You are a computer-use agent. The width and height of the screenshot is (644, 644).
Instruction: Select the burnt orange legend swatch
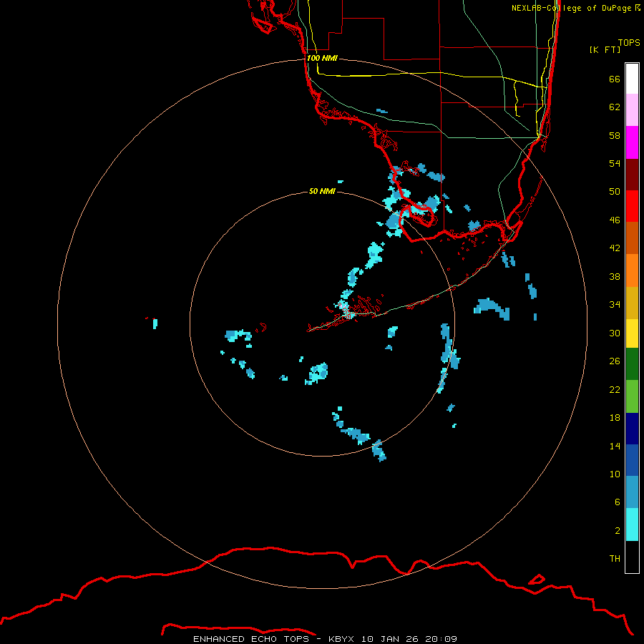632,238
